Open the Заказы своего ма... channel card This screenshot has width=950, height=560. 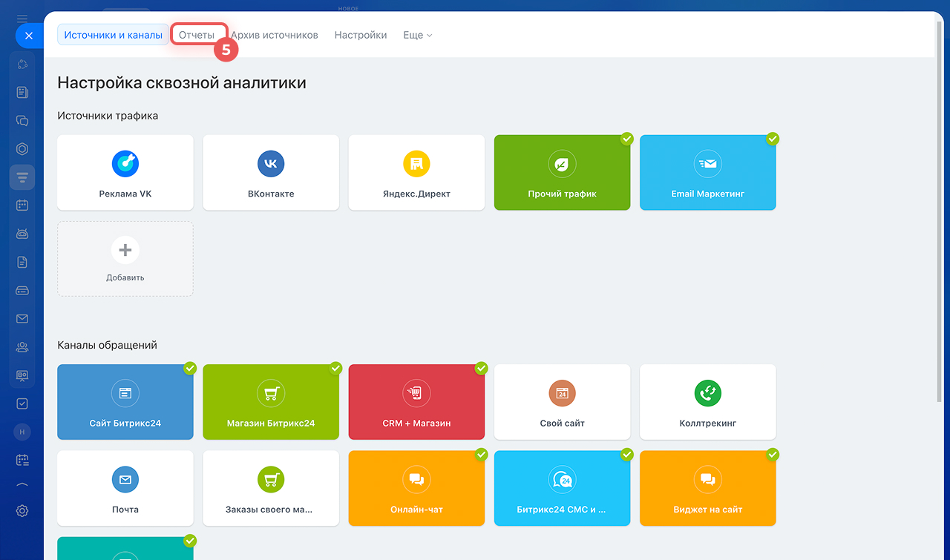pos(271,488)
